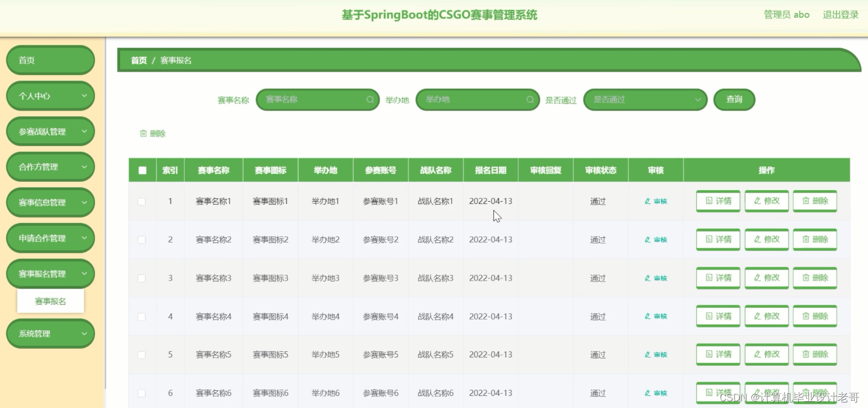The width and height of the screenshot is (868, 408).
Task: Edit 赛事名称5 with 修改 button
Action: tap(766, 355)
